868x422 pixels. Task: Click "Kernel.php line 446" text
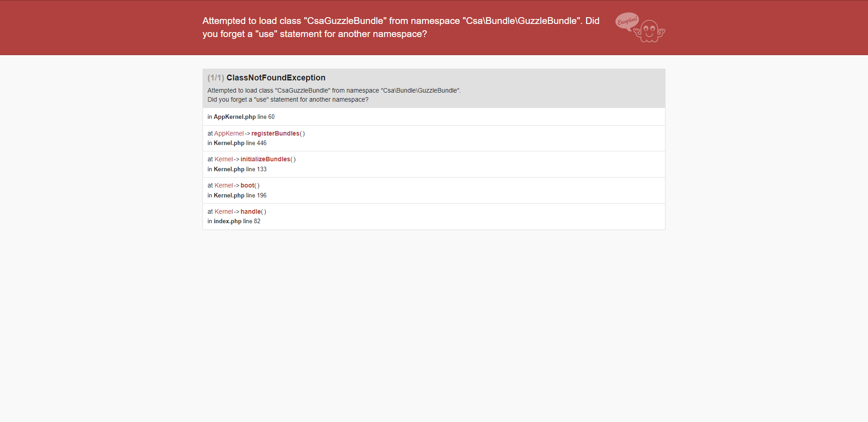(x=240, y=143)
